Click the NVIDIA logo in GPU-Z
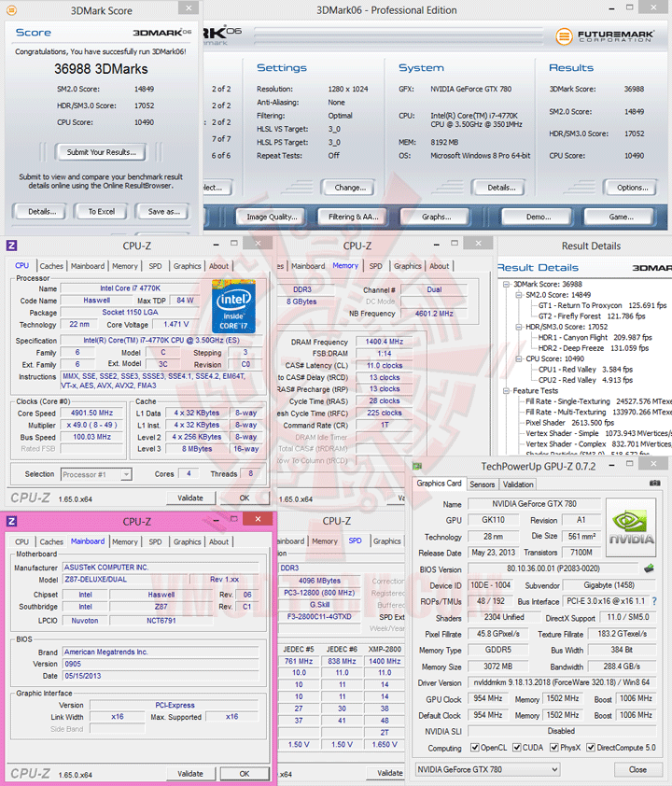 631,527
